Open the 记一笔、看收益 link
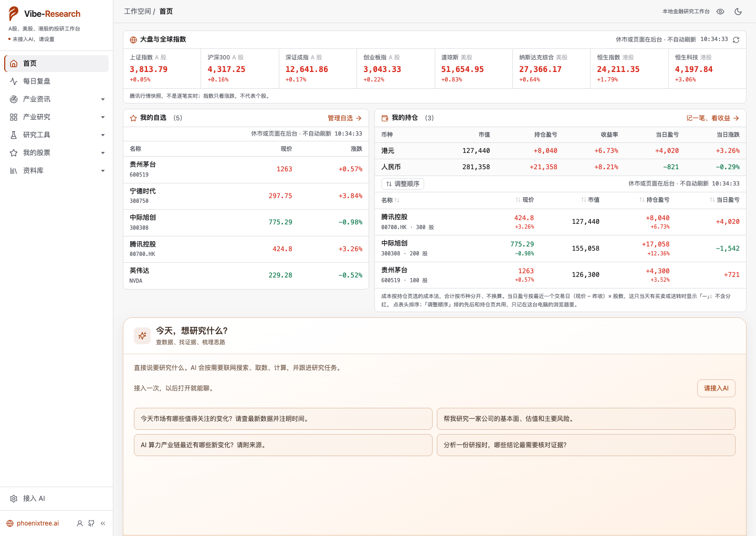This screenshot has width=756, height=536. tap(713, 118)
